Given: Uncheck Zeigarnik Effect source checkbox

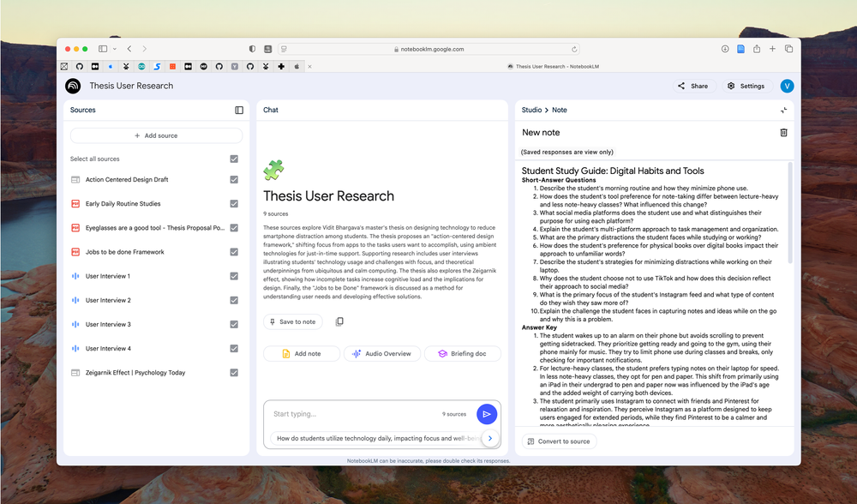Looking at the screenshot, I should 234,373.
